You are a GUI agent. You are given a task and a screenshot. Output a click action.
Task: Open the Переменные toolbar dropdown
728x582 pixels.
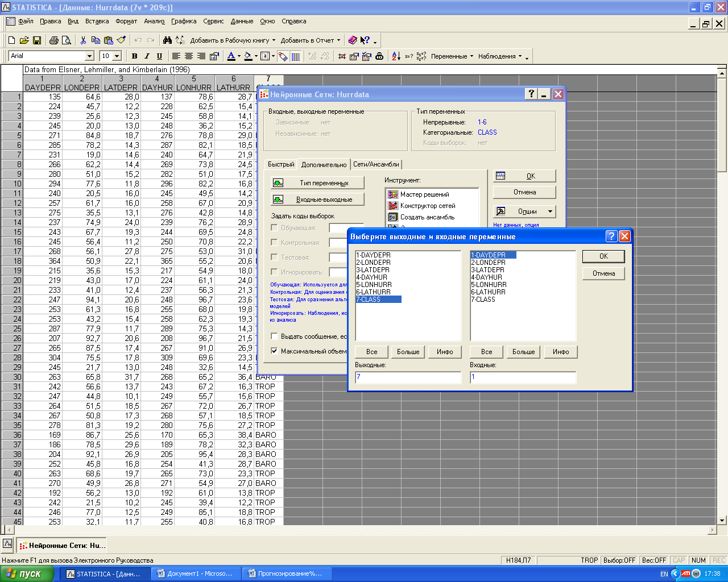452,56
